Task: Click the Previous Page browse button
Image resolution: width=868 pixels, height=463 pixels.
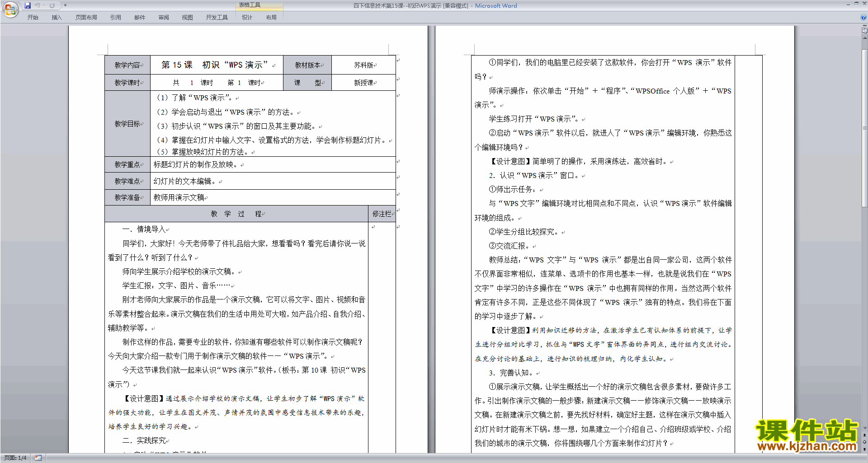Action: point(865,435)
